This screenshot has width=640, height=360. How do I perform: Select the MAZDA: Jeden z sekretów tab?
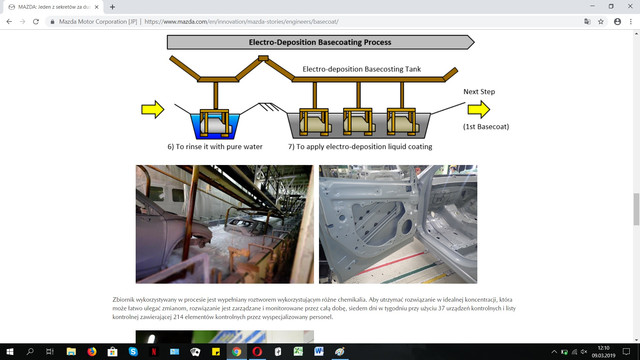53,7
